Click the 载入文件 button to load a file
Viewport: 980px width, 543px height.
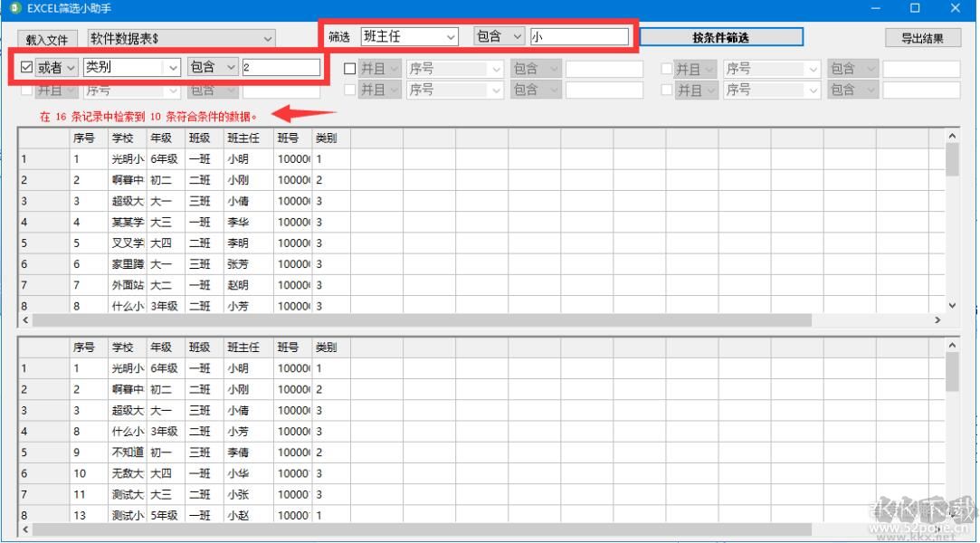(47, 39)
